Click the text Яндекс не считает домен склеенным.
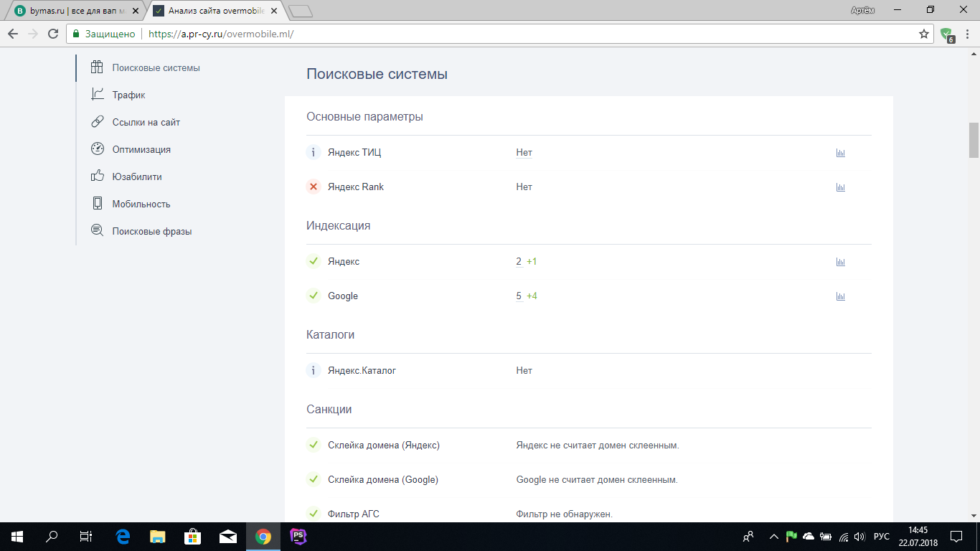Image resolution: width=980 pixels, height=551 pixels. tap(598, 445)
